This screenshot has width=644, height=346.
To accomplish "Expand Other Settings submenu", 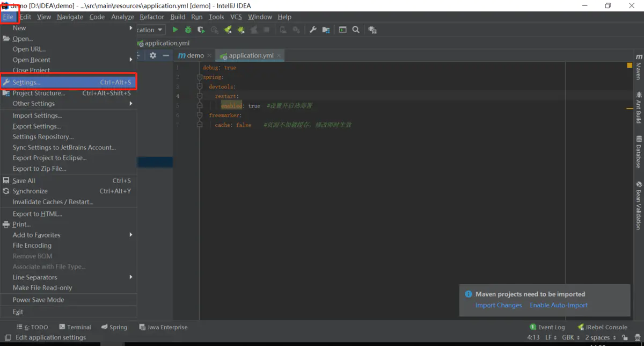I will click(68, 103).
